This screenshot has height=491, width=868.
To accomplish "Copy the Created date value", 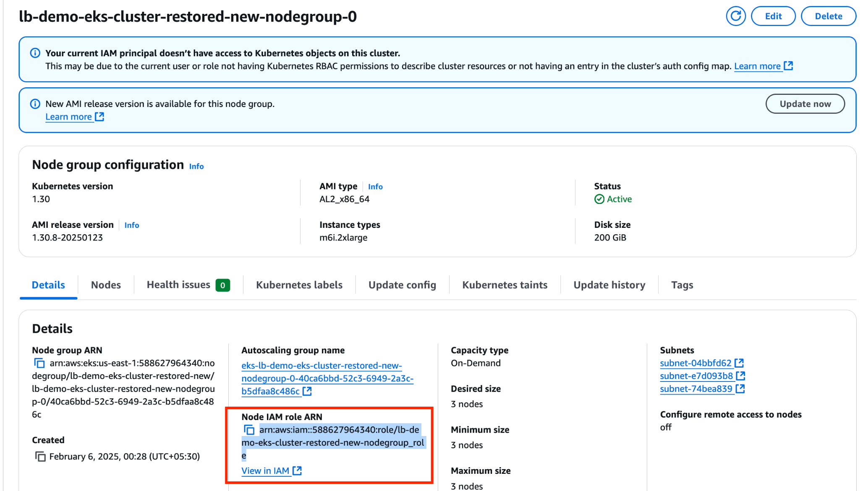I will (x=40, y=457).
